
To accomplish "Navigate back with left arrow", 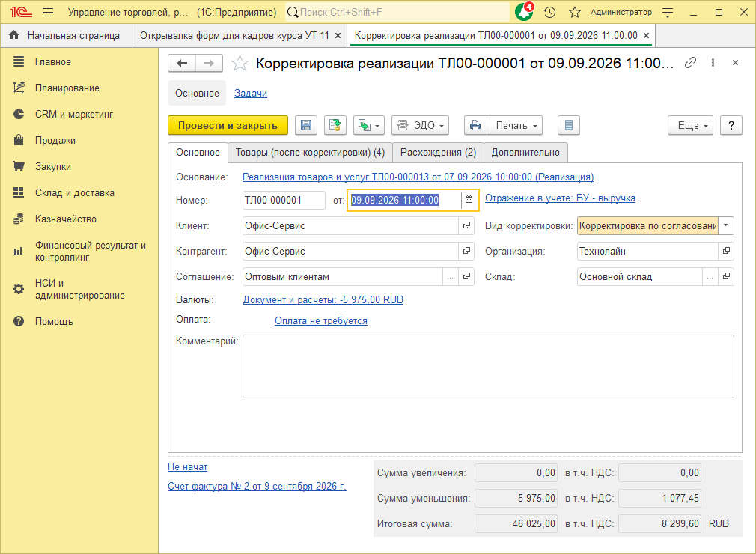I will pos(182,63).
